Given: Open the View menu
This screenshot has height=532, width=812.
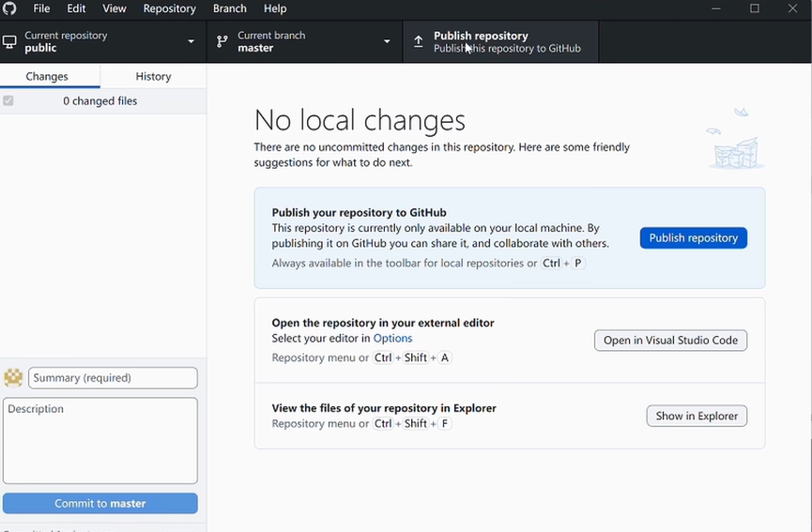Looking at the screenshot, I should point(114,8).
